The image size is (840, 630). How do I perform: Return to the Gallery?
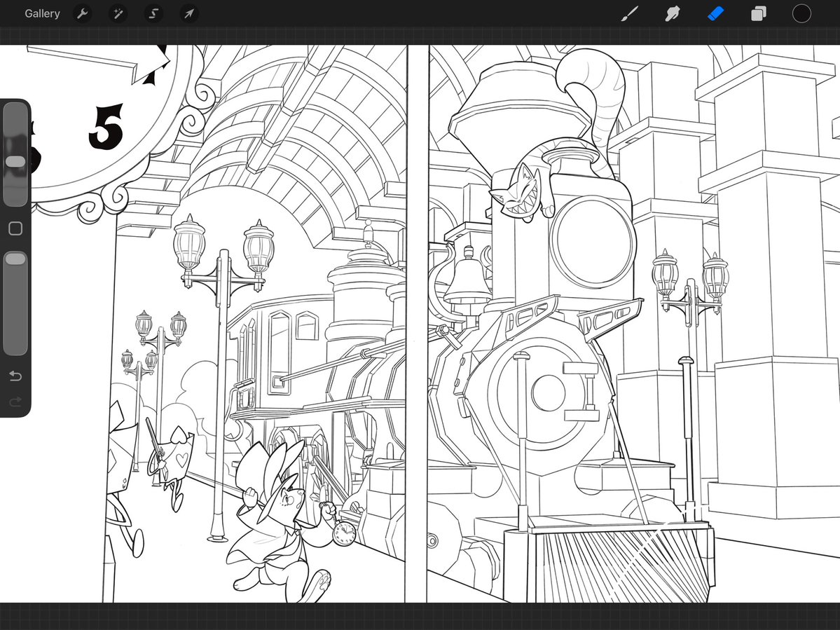coord(42,13)
